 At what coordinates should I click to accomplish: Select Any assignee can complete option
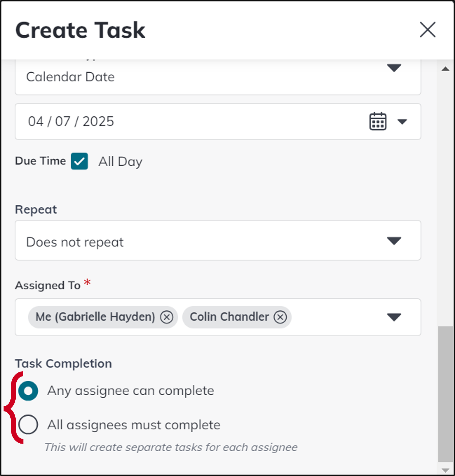coord(28,390)
